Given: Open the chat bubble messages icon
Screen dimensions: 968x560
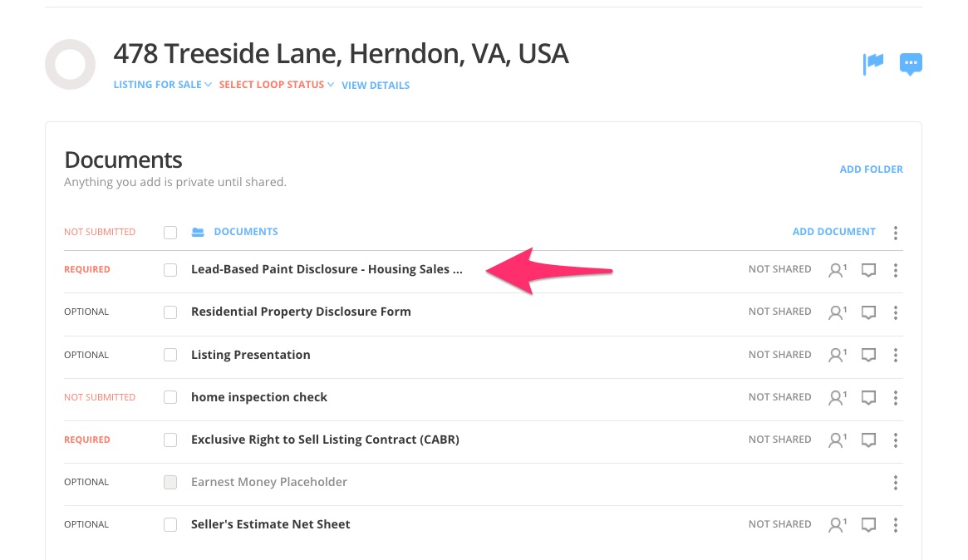Looking at the screenshot, I should pyautogui.click(x=911, y=64).
